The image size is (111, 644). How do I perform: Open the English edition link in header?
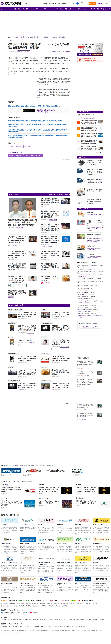tap(64, 4)
